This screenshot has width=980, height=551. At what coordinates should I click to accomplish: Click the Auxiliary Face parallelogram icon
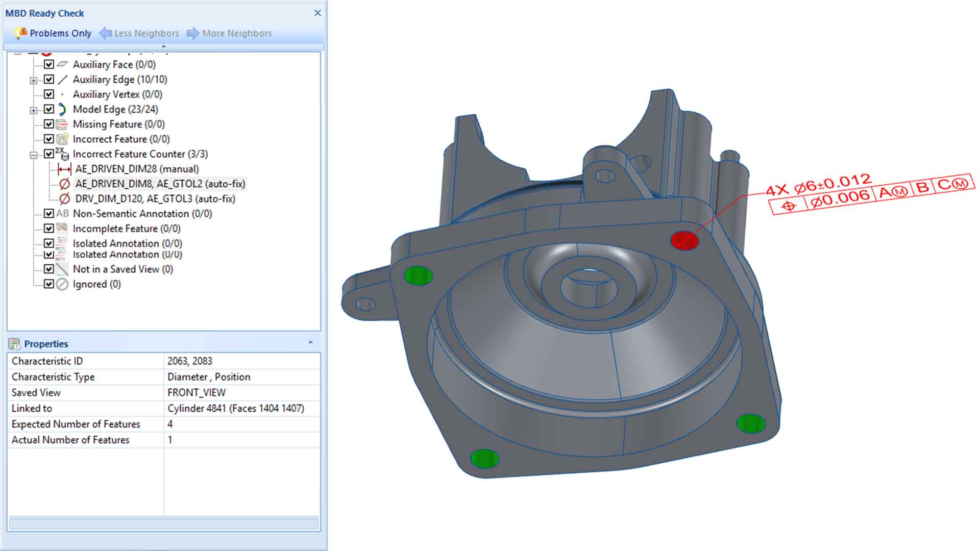(x=62, y=64)
